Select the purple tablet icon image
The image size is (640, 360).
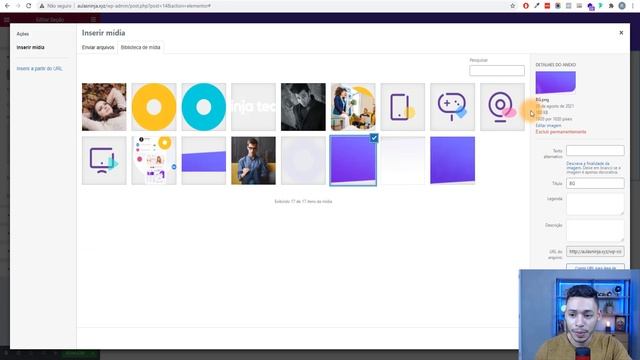[403, 107]
